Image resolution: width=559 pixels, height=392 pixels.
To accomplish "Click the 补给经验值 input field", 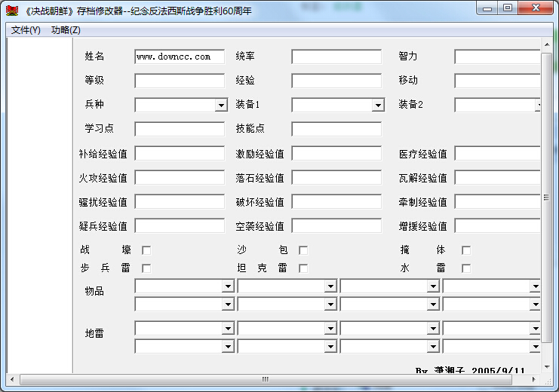I will (x=180, y=154).
